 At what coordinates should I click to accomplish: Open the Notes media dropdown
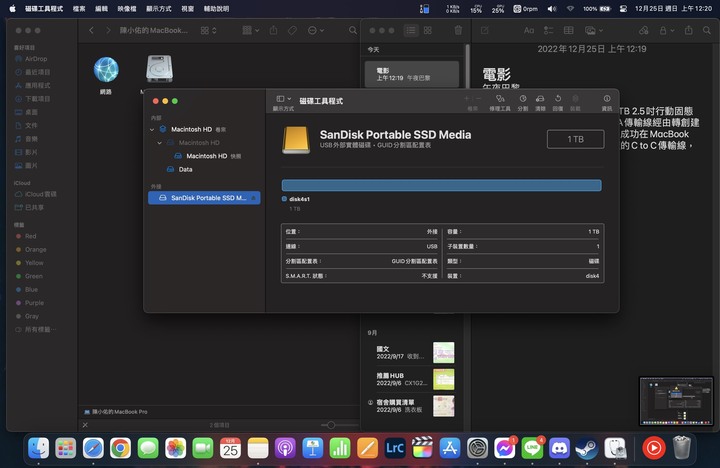pos(594,30)
